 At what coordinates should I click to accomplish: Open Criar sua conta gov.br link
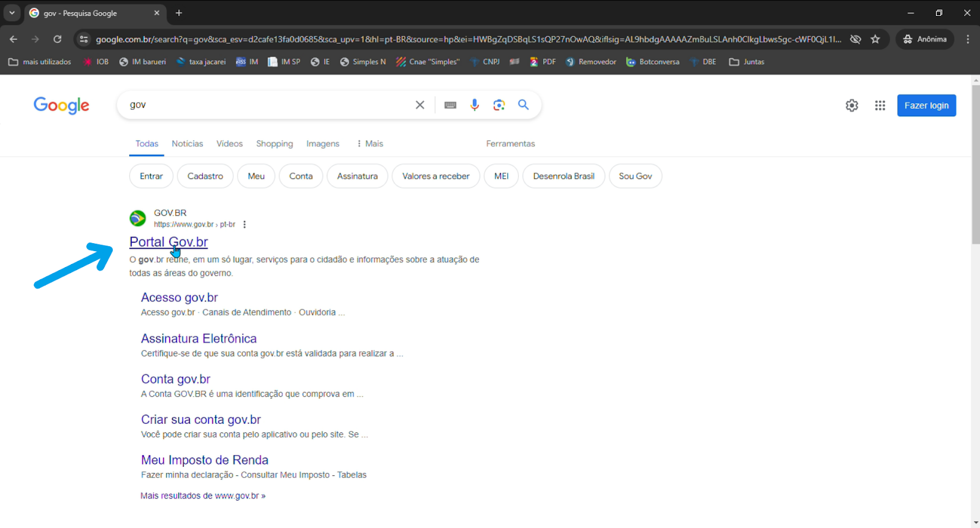201,420
